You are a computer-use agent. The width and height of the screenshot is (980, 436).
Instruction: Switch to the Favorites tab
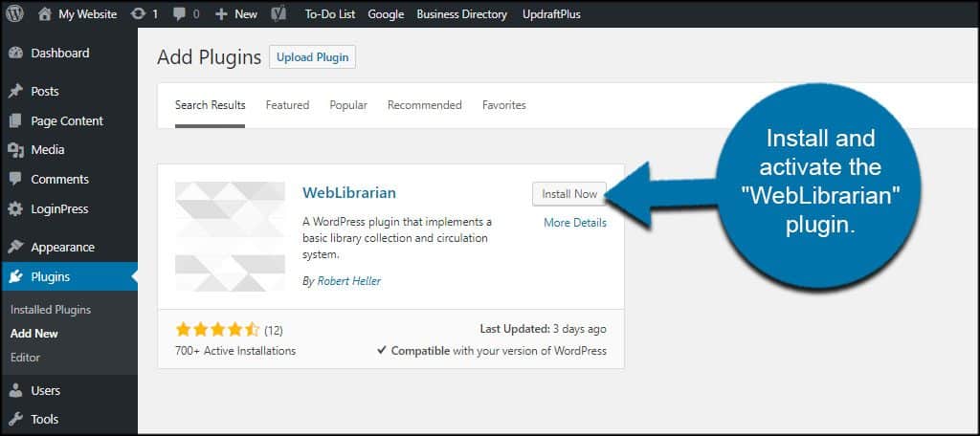pos(503,105)
